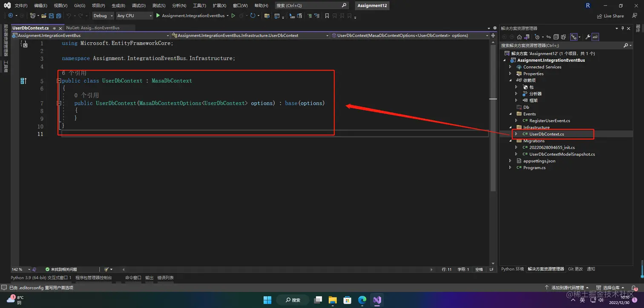Switch to the Python 环境 tab
The height and width of the screenshot is (308, 644).
[x=512, y=269]
